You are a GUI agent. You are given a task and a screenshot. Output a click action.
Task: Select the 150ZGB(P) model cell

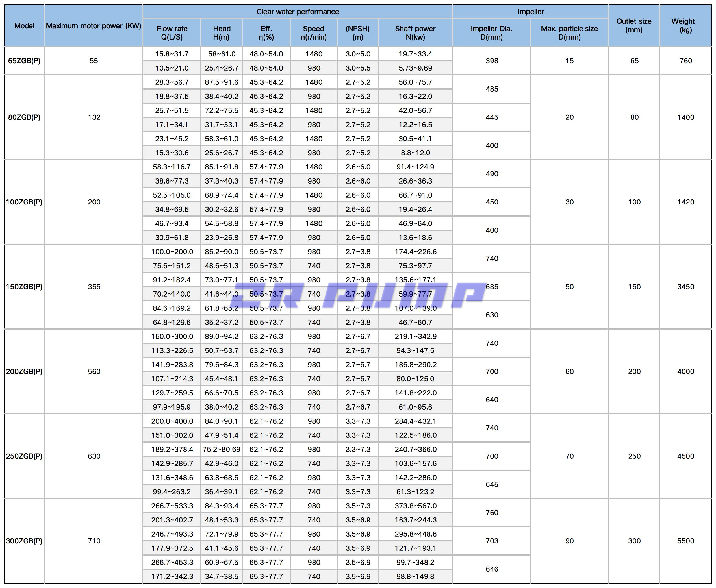24,287
